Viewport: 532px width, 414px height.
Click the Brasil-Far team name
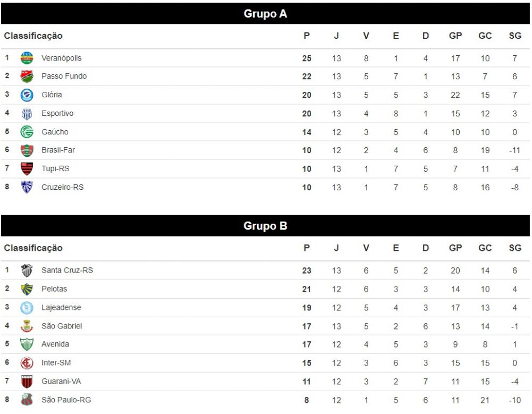pos(58,150)
